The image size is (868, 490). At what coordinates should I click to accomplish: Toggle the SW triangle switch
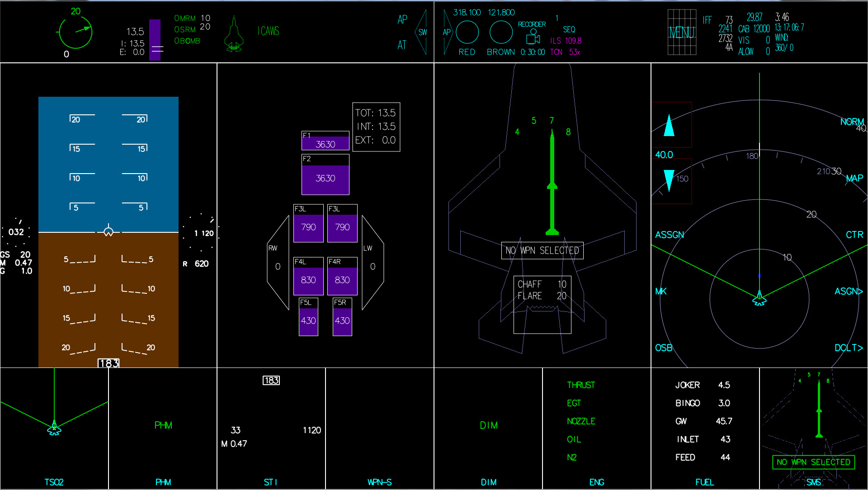pos(422,32)
